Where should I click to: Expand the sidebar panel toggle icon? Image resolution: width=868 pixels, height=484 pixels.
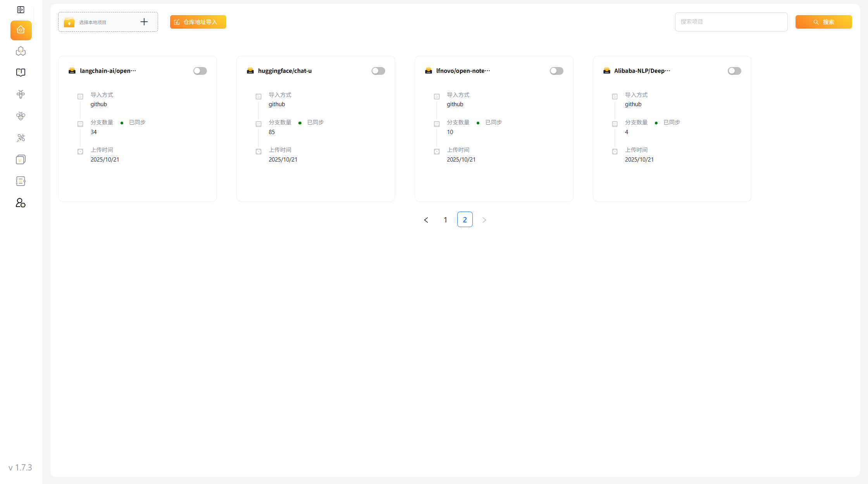point(21,10)
